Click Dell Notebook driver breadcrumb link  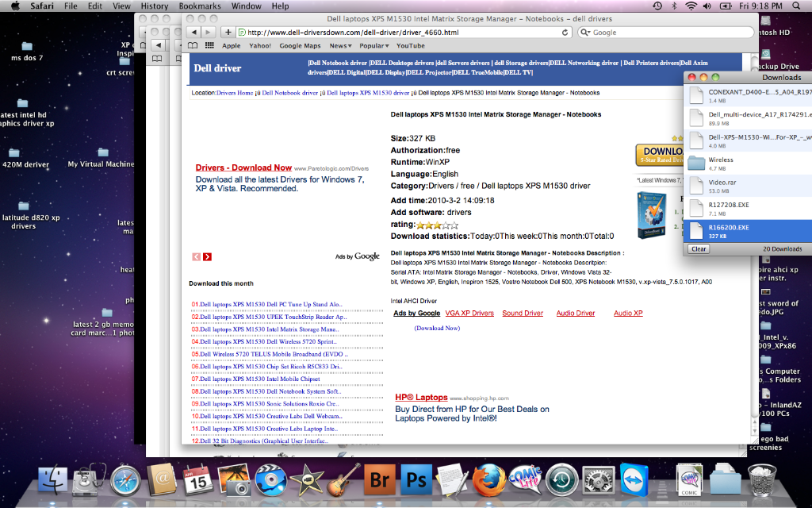click(x=290, y=93)
